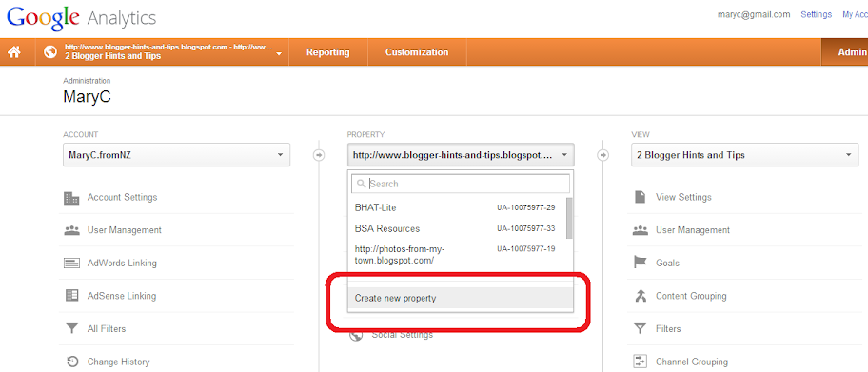Click the maryc@gmail.com account email

coord(754,14)
